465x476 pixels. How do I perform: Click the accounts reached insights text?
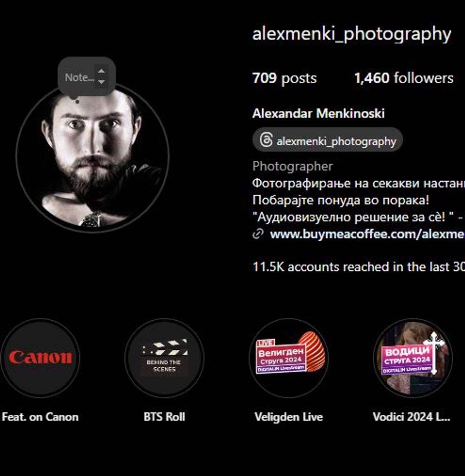358,266
